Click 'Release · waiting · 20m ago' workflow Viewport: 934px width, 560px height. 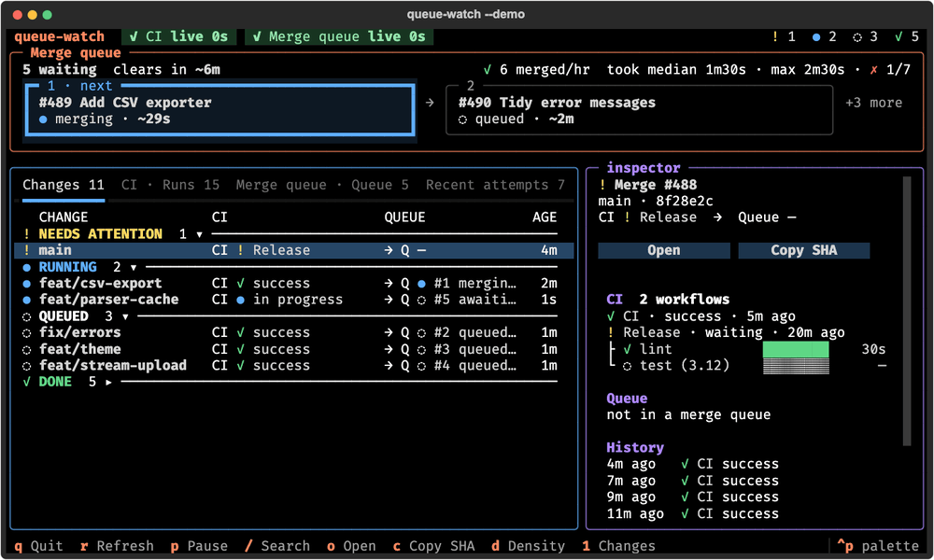point(726,332)
